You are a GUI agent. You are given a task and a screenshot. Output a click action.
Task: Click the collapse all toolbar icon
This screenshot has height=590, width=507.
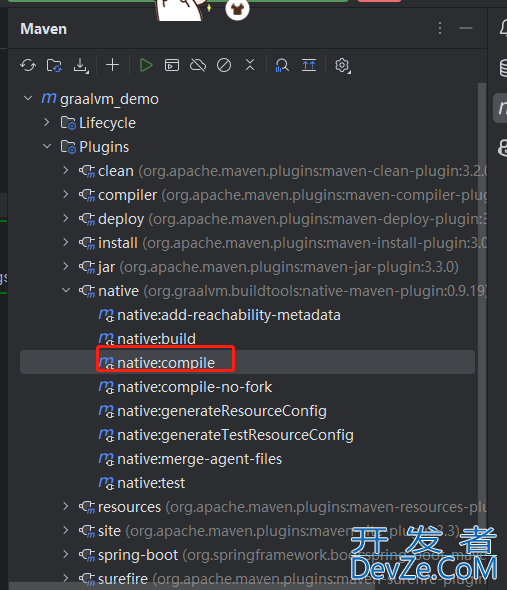[250, 65]
